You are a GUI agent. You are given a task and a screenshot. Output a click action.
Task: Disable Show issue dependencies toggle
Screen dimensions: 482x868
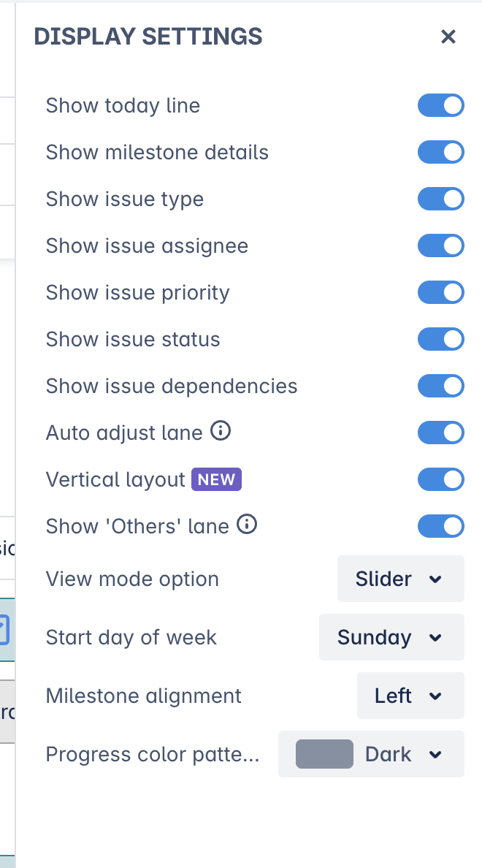[440, 386]
